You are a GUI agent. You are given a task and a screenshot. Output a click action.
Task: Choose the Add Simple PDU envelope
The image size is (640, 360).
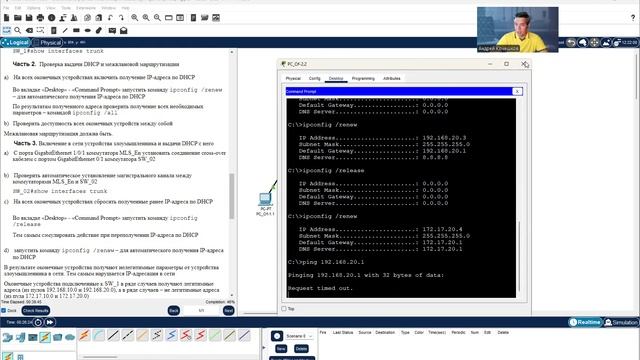112,31
